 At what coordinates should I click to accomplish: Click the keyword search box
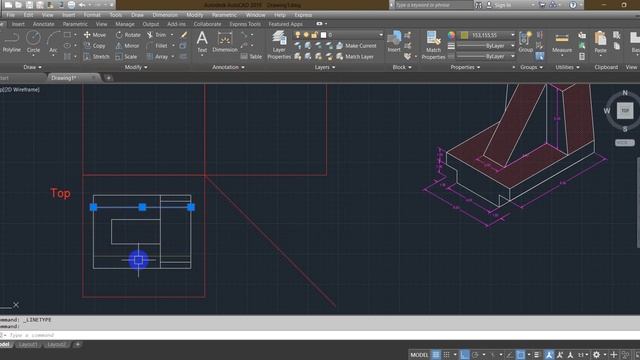(433, 5)
